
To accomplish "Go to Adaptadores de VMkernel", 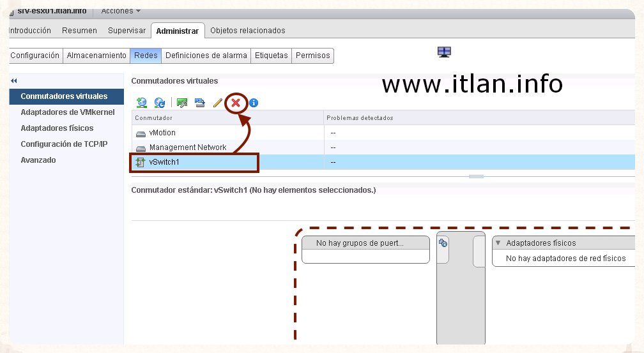I will pos(67,112).
